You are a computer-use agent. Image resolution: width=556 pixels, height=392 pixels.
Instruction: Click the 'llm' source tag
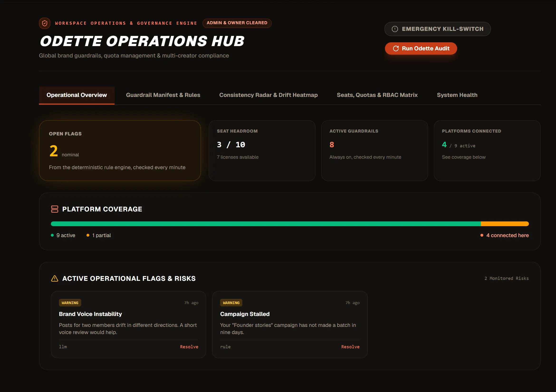point(63,347)
